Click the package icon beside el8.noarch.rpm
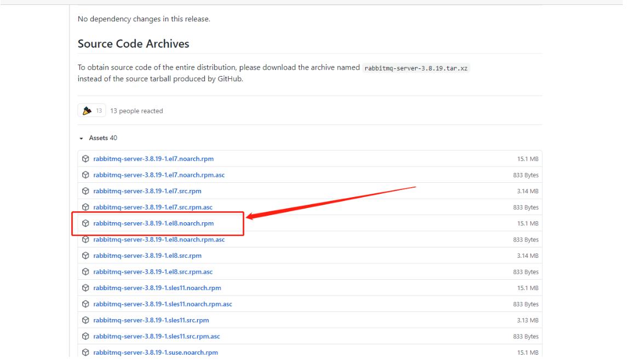 tap(85, 223)
